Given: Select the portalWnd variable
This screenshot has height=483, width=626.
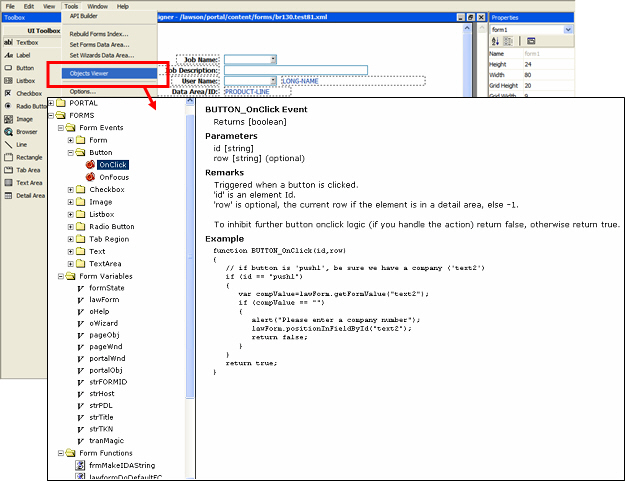Looking at the screenshot, I should tap(107, 358).
